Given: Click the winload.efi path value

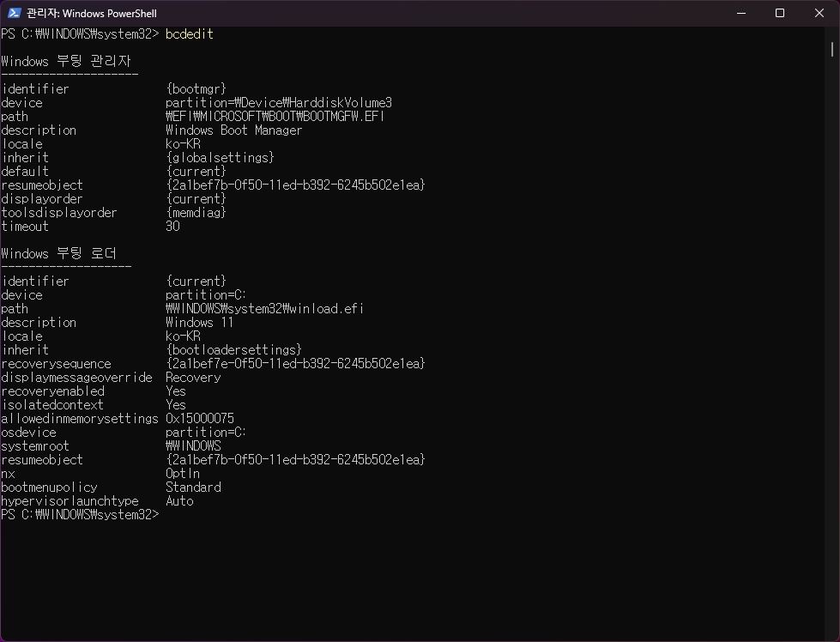Looking at the screenshot, I should click(264, 309).
